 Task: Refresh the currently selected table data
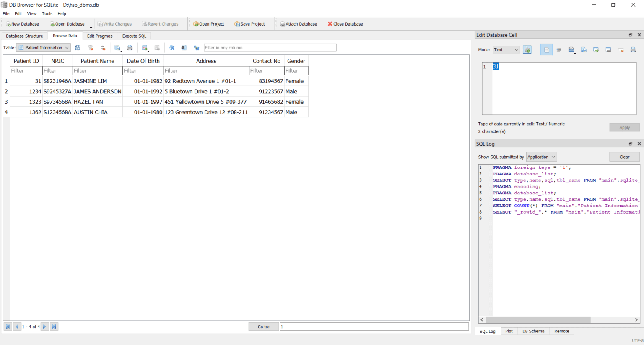[78, 47]
